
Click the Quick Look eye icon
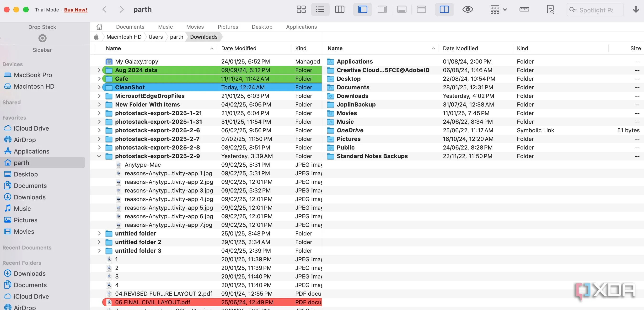(467, 10)
